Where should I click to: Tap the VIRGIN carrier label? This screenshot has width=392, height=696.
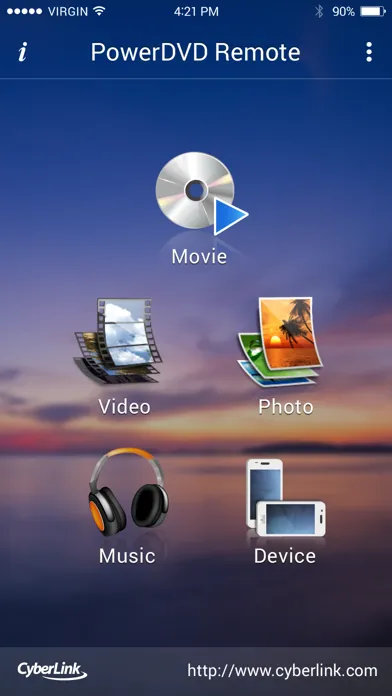click(67, 12)
